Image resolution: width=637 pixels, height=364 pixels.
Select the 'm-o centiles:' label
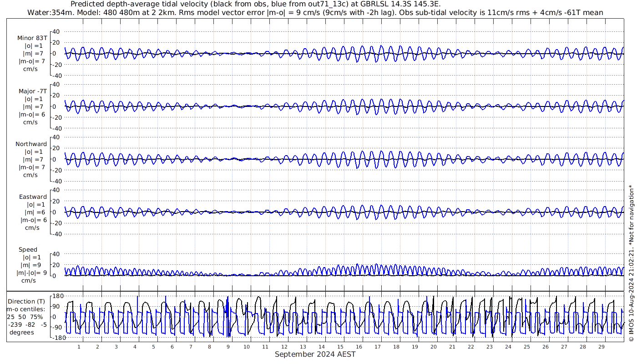coord(25,309)
